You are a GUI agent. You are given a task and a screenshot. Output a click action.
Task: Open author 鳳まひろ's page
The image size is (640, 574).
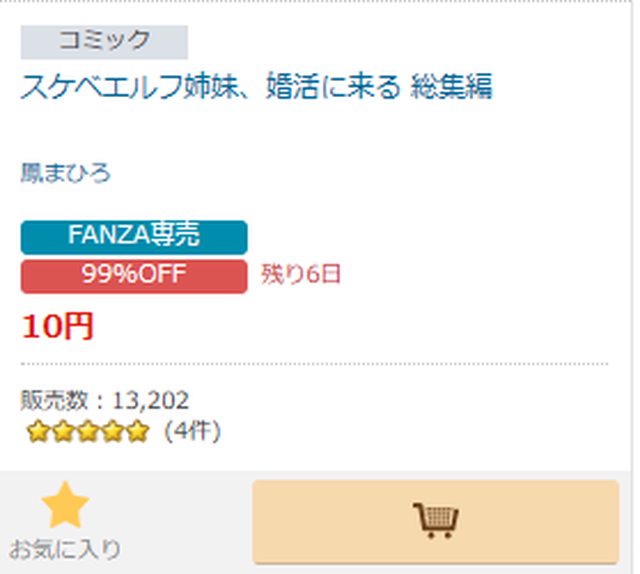coord(66,173)
